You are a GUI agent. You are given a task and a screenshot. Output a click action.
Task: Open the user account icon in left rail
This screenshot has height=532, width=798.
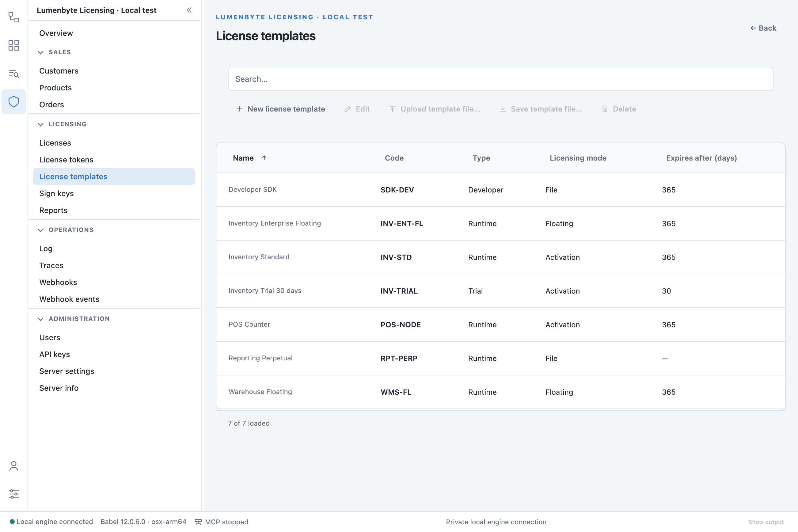coord(13,466)
